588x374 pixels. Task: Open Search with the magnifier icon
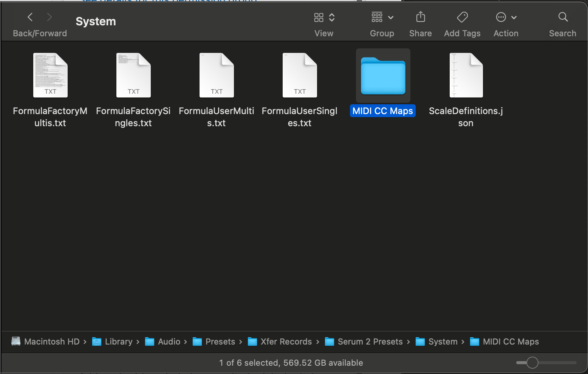563,17
